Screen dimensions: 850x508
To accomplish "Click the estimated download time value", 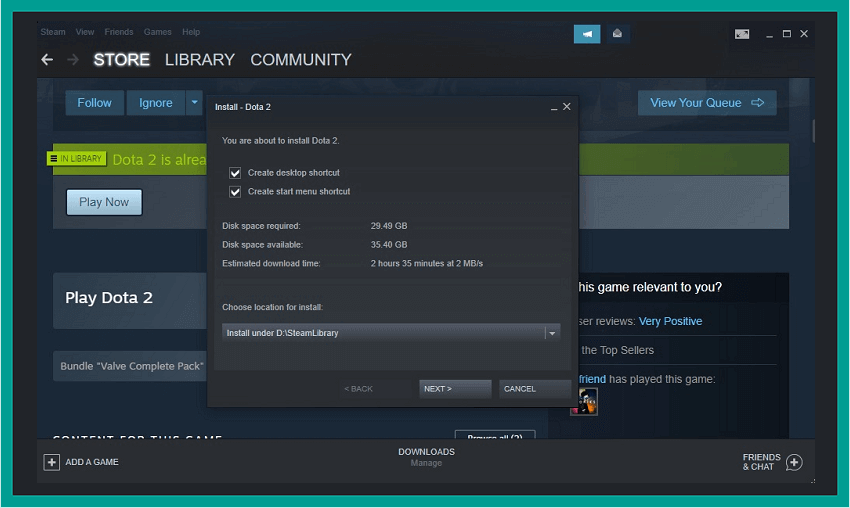I will 427,263.
